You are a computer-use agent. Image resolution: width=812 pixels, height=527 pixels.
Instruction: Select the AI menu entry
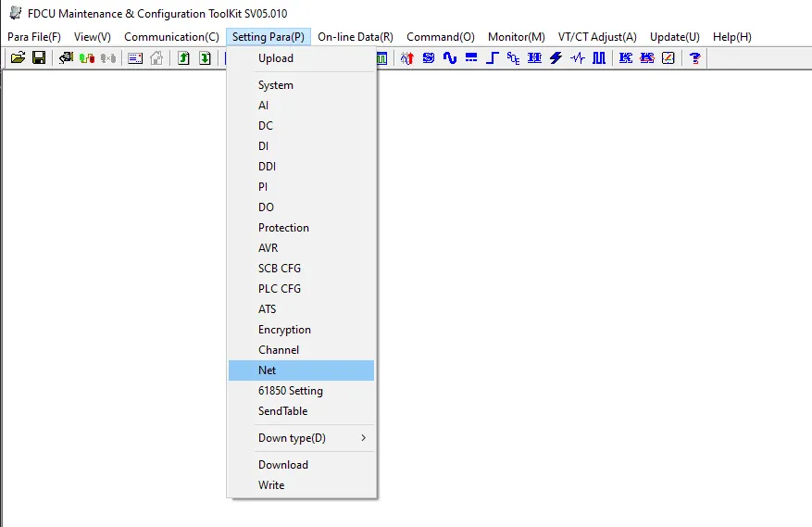(302, 106)
